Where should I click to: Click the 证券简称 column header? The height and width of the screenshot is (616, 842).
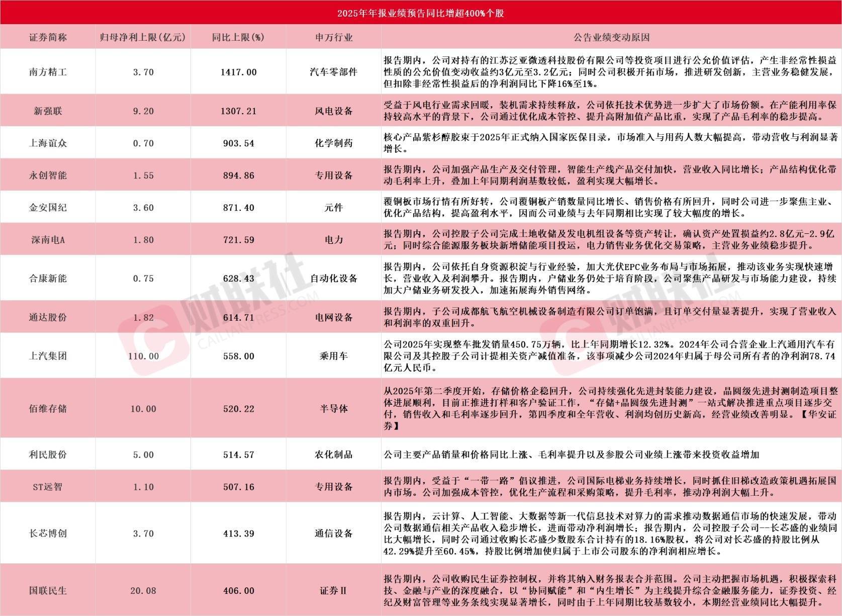(48, 38)
